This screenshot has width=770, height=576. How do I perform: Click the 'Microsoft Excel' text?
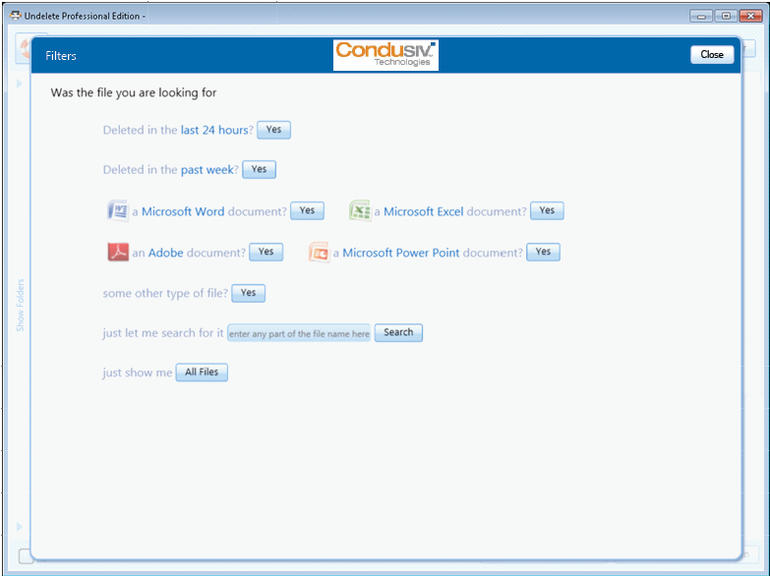(423, 212)
